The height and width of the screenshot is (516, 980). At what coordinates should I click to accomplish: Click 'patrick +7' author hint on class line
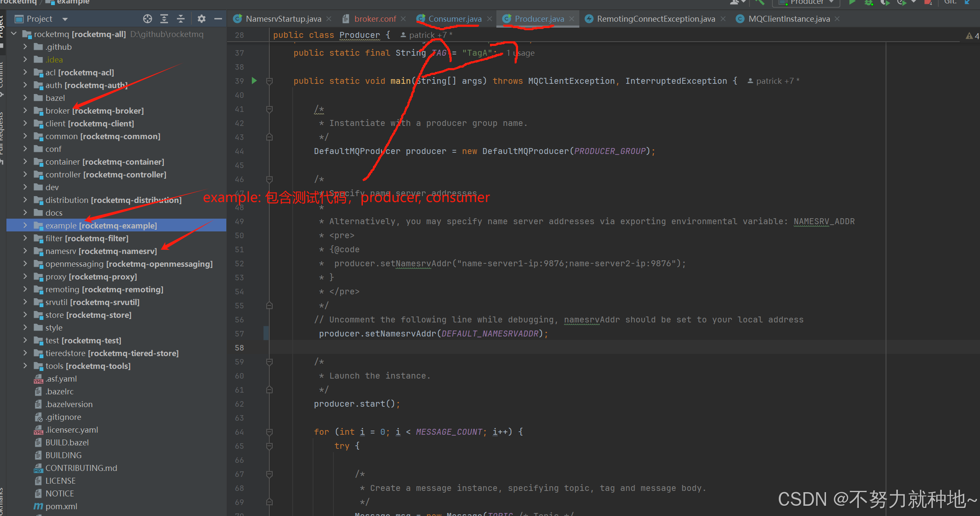coord(427,35)
